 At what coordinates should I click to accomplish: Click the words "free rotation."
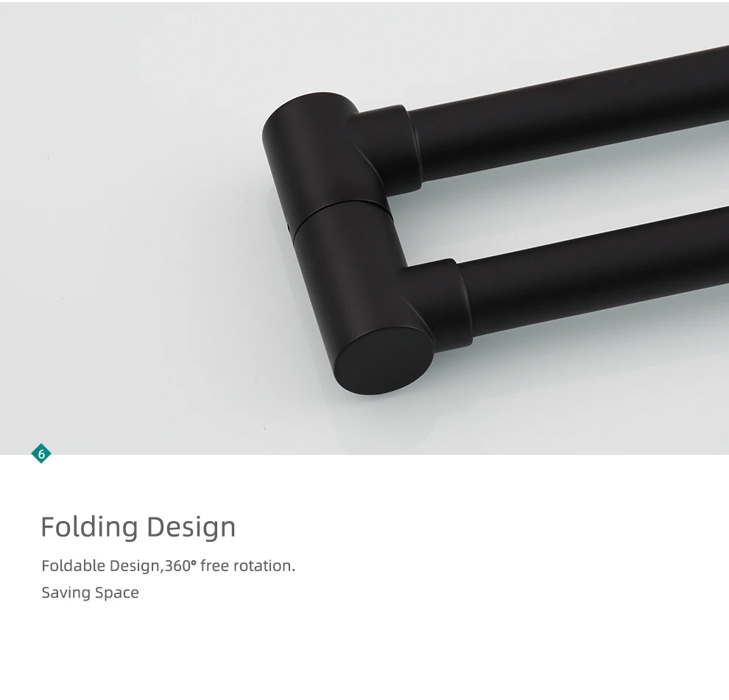coord(248,566)
